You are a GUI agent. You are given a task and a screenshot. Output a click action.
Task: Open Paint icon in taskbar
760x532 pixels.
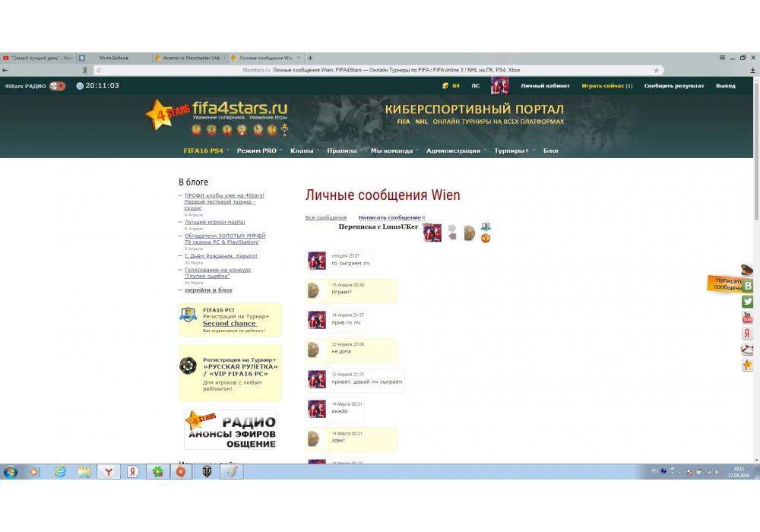click(231, 471)
